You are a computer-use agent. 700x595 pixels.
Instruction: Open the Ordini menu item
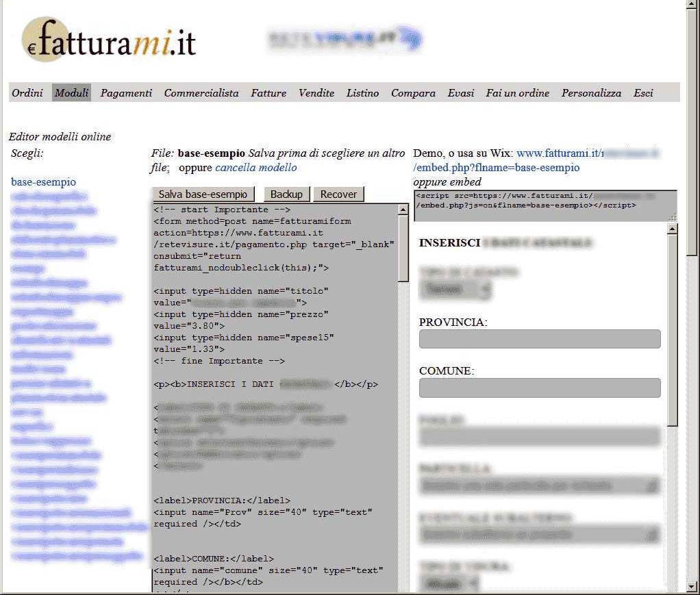tap(27, 93)
